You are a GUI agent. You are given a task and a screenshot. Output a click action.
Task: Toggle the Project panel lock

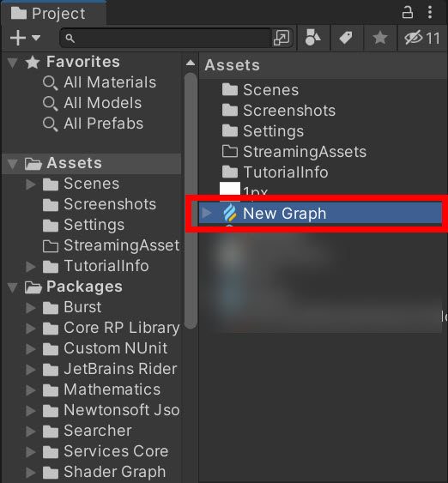[408, 13]
